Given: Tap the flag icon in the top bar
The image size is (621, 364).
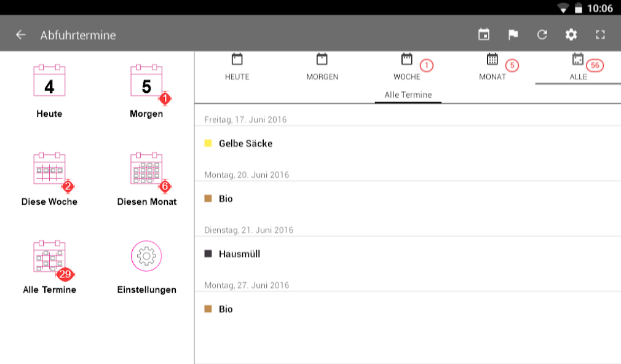Looking at the screenshot, I should pyautogui.click(x=513, y=35).
